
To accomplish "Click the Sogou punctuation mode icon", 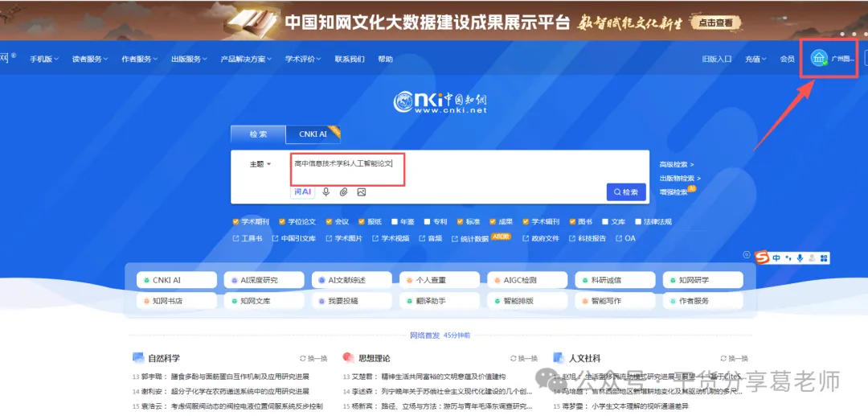I will pos(788,258).
